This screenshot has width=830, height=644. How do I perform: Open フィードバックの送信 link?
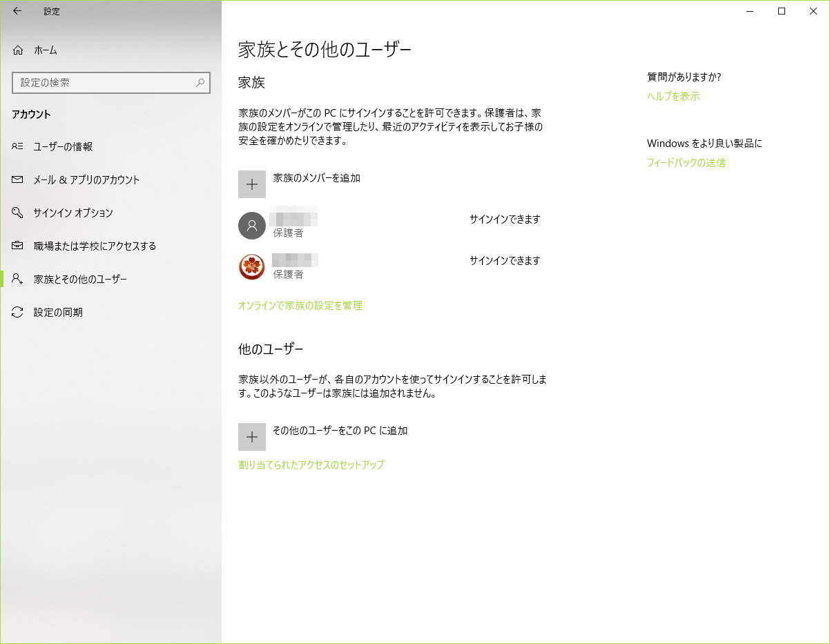[686, 162]
